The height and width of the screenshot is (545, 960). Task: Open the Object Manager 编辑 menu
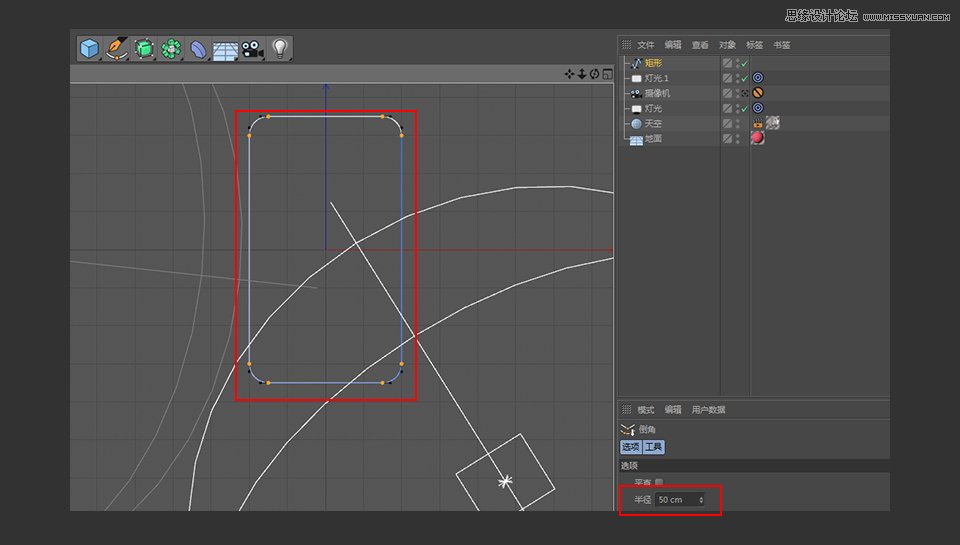pos(673,45)
